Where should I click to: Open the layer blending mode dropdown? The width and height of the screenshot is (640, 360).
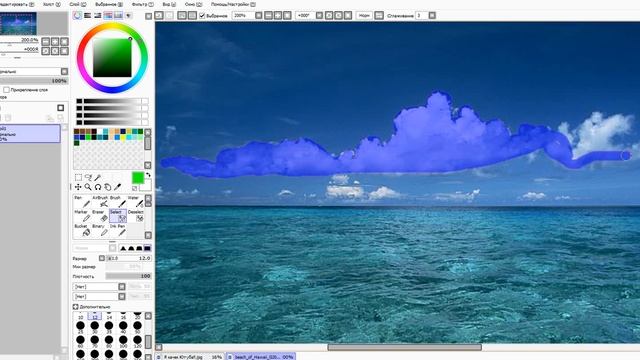(64, 71)
